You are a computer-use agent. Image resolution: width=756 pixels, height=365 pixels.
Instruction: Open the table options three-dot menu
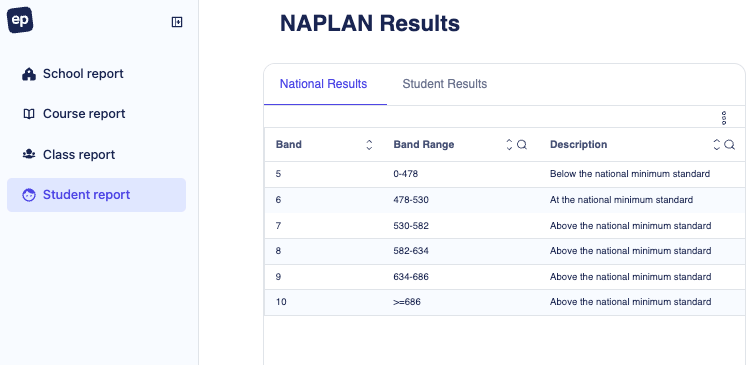[724, 118]
